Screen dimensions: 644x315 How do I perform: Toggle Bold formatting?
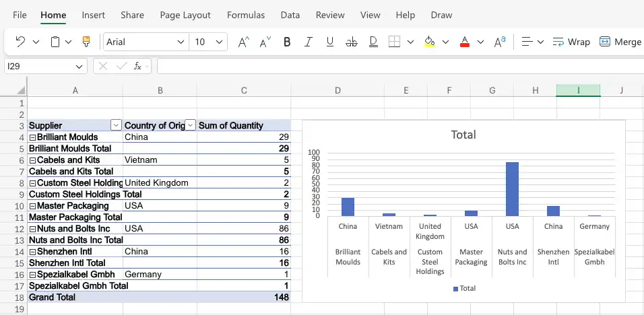pyautogui.click(x=287, y=42)
